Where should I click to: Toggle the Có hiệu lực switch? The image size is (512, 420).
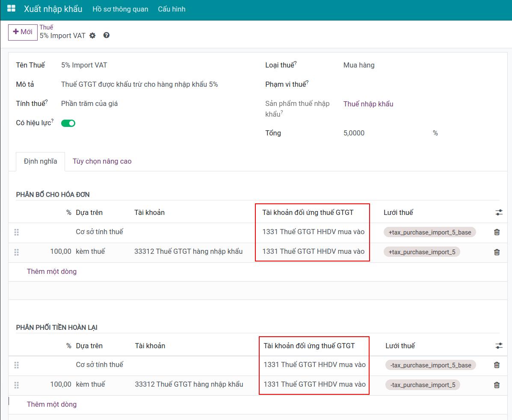tap(68, 123)
